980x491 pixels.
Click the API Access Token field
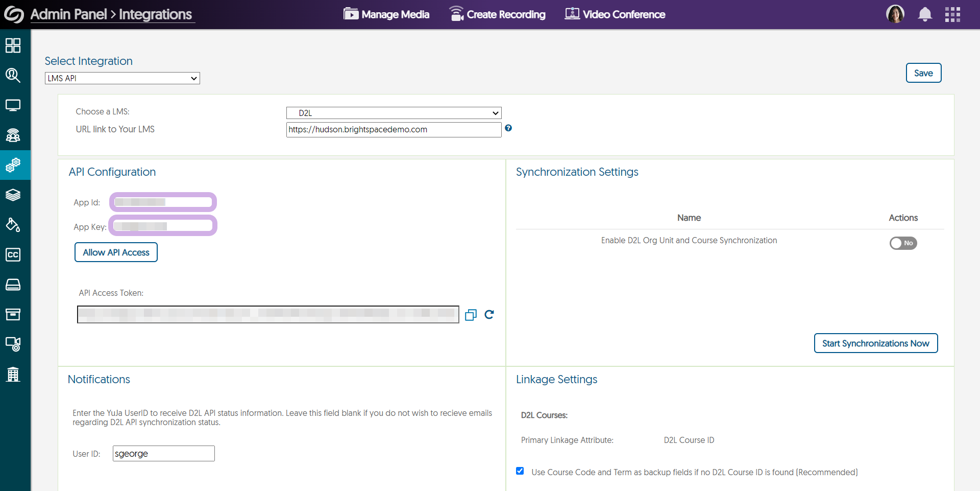[x=268, y=315]
